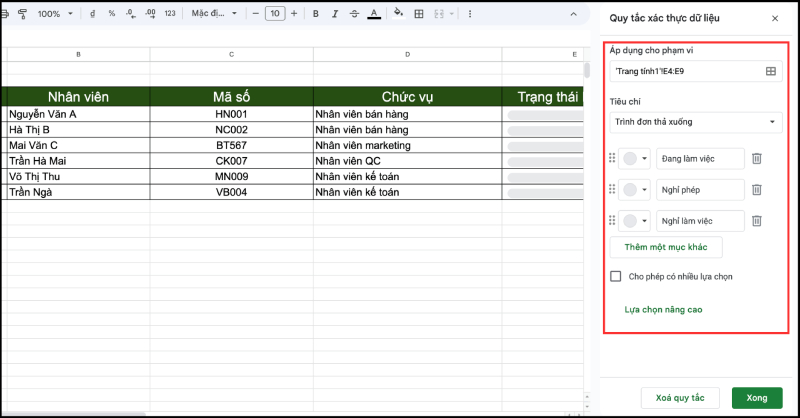Open color picker for "Nghỉ làm việc" item

[636, 221]
